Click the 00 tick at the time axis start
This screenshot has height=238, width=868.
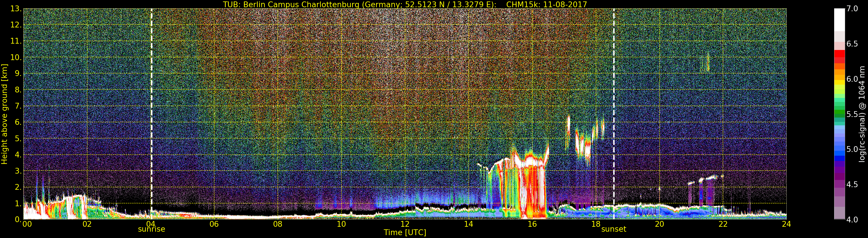[27, 224]
